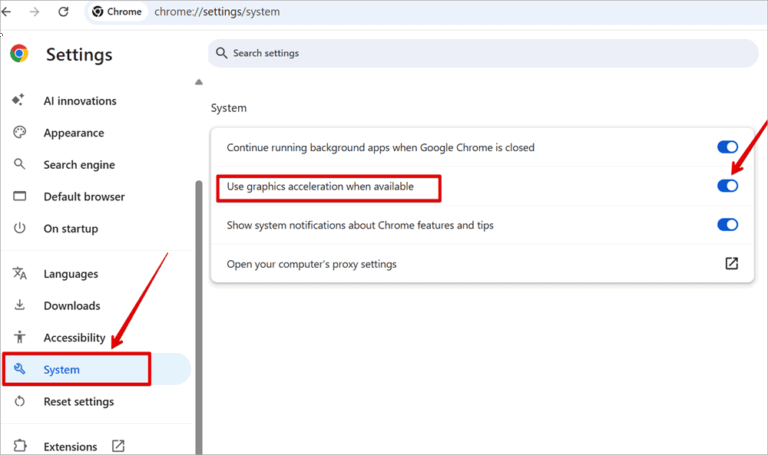
Task: Open Search engine settings
Action: point(79,165)
